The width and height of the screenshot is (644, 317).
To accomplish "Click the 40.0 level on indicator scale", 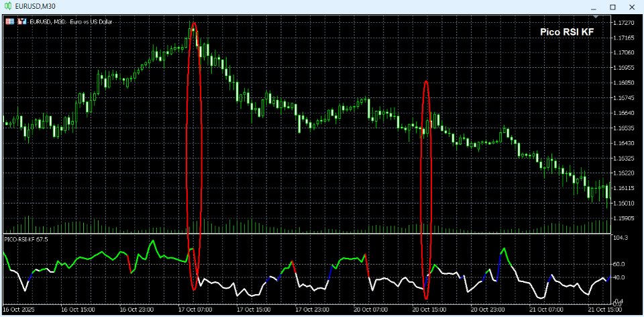I will pos(619,277).
